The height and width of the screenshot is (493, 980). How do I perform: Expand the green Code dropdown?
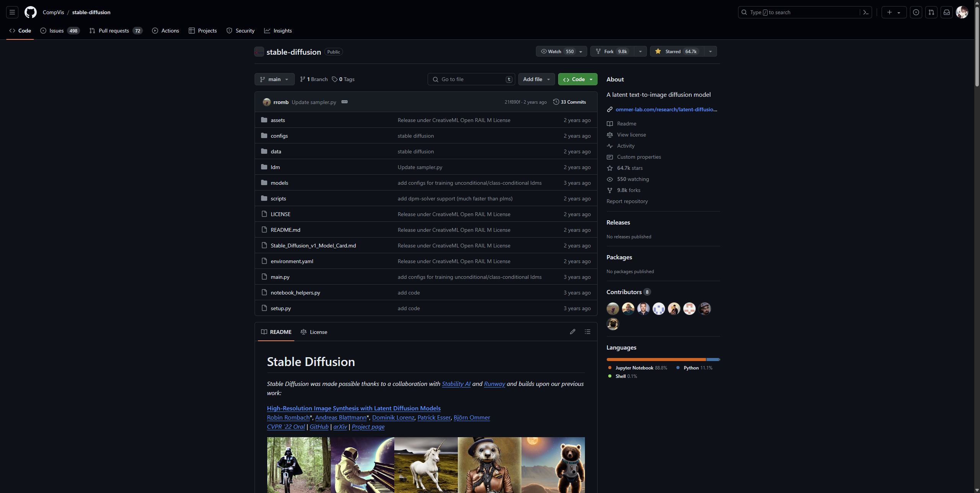click(x=577, y=79)
